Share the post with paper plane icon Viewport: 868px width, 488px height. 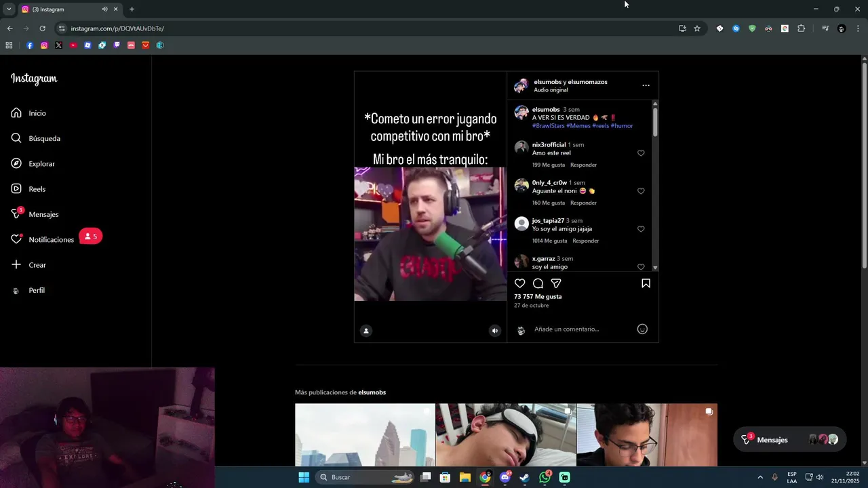pos(556,283)
